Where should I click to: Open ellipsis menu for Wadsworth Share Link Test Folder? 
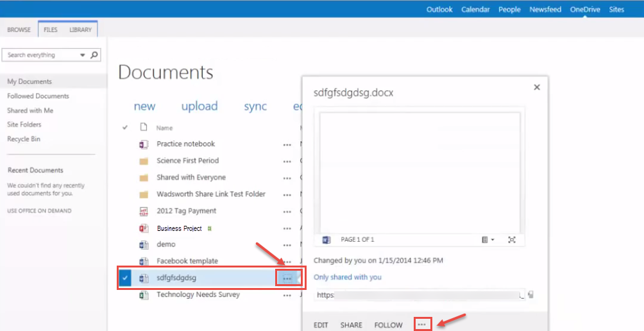287,195
